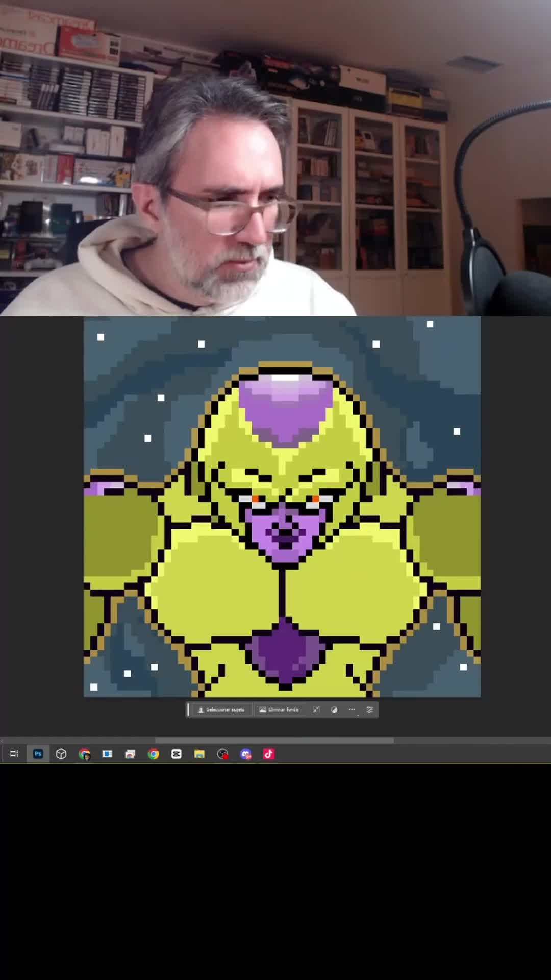551x980 pixels.
Task: Switch to Photoshop in taskbar
Action: tap(38, 754)
